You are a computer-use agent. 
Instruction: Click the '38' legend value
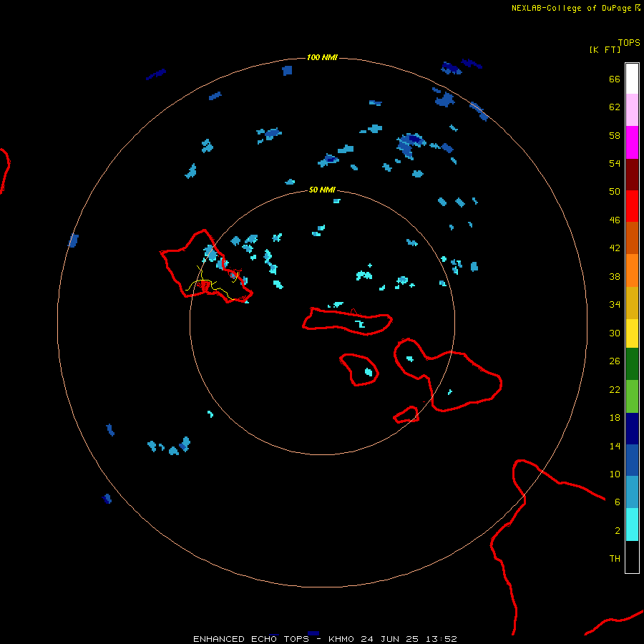point(615,277)
